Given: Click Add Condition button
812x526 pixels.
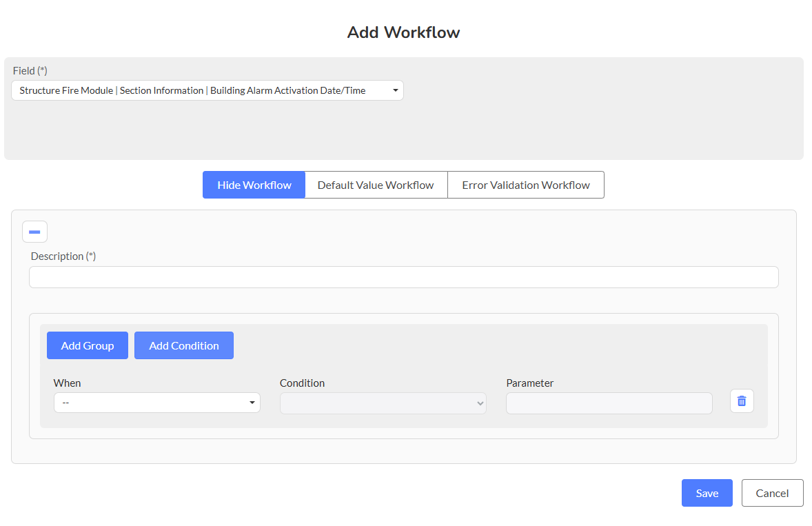Looking at the screenshot, I should (x=184, y=345).
